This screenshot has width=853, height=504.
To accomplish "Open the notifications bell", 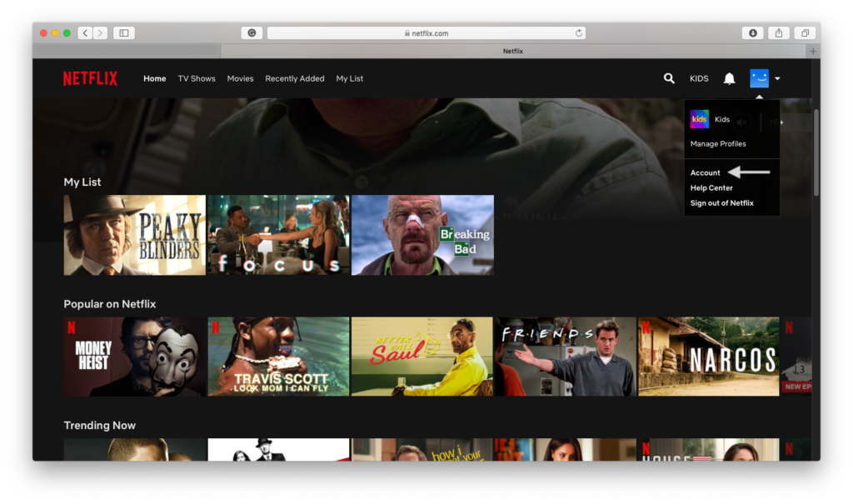I will pyautogui.click(x=729, y=78).
